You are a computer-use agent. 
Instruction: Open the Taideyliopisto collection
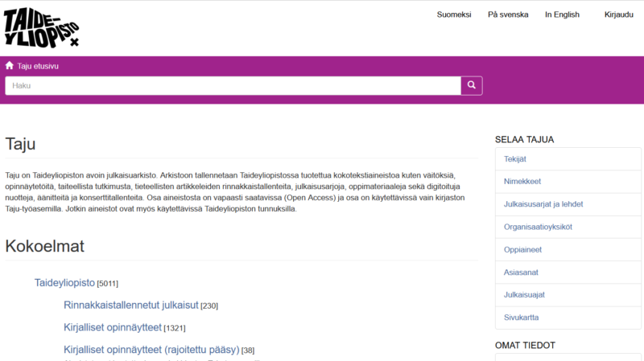coord(64,282)
